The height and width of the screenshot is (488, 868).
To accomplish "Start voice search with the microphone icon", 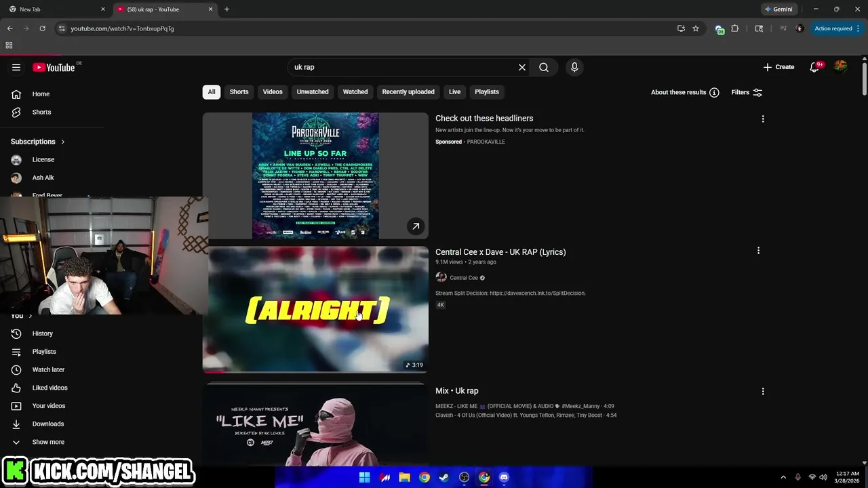I will 574,67.
